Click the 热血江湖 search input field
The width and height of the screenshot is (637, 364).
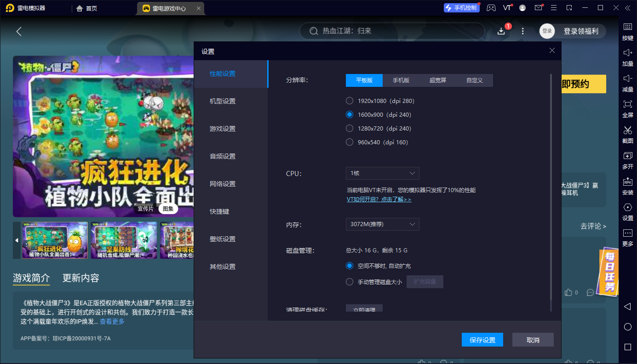tap(396, 31)
